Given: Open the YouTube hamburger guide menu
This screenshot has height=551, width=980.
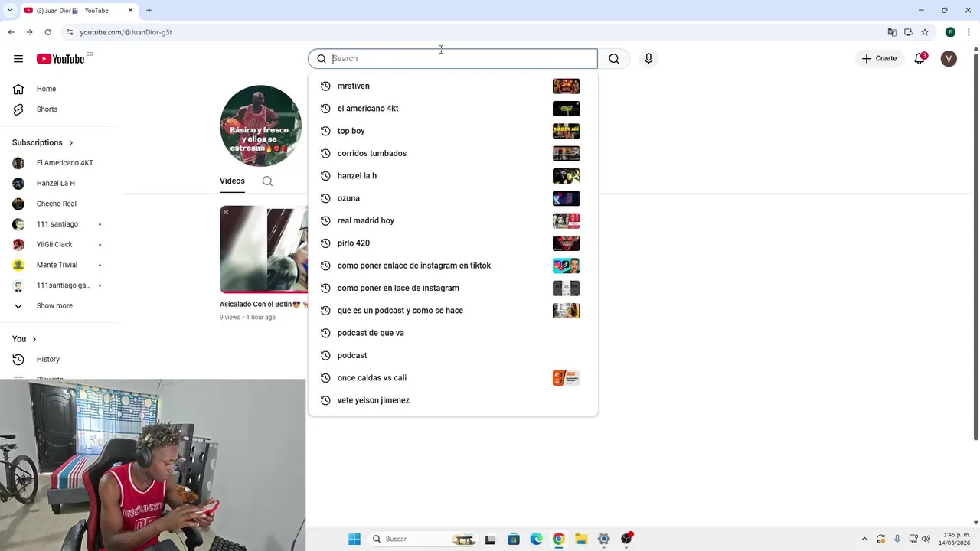Looking at the screenshot, I should click(18, 59).
